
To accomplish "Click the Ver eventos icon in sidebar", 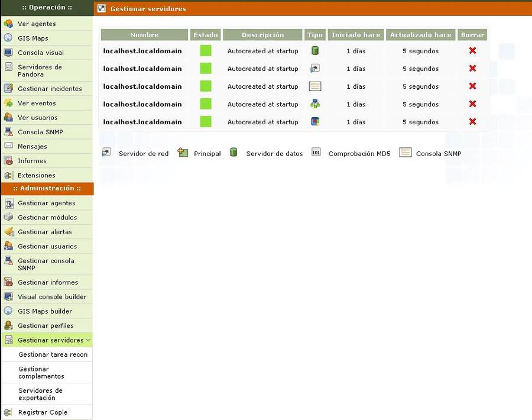I will [8, 103].
